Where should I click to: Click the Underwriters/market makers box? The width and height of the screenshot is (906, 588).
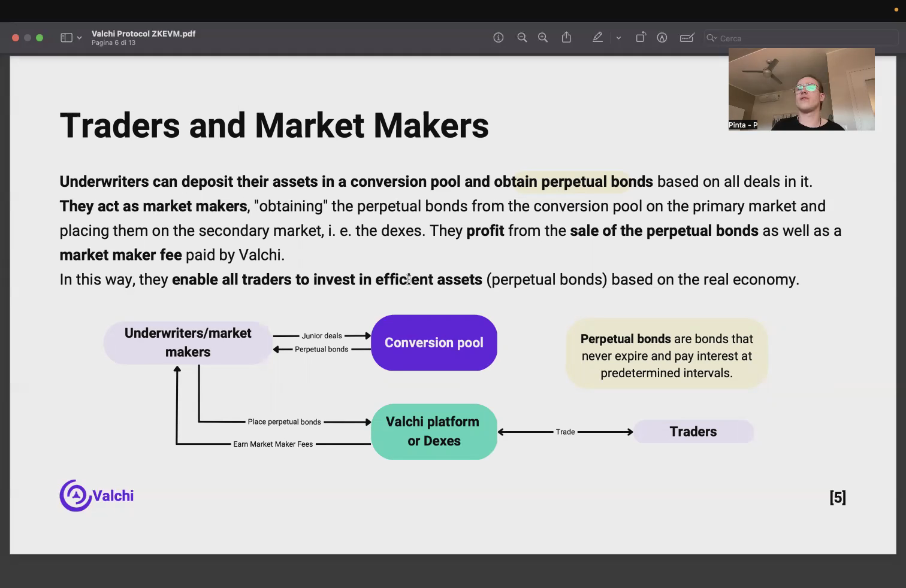(x=188, y=343)
